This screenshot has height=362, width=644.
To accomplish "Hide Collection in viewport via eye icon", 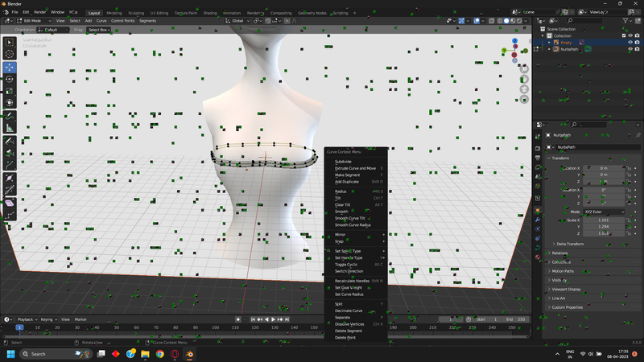I will click(630, 35).
